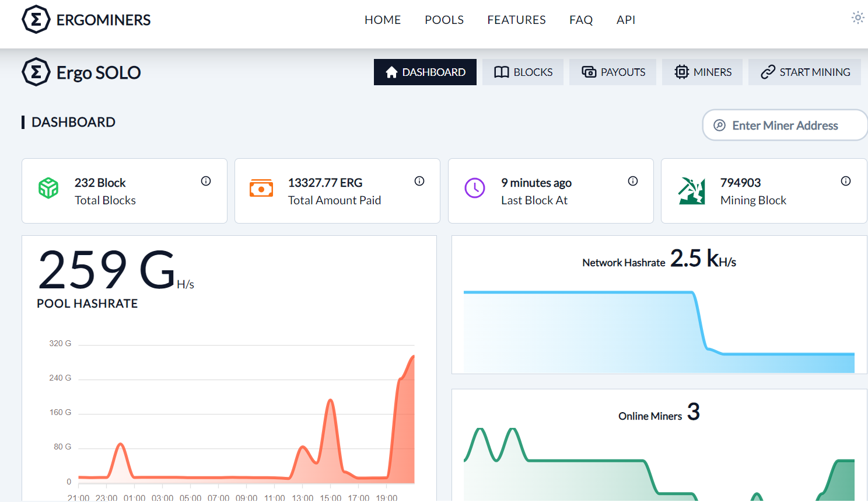This screenshot has height=502, width=868.
Task: Click the orange money Total Amount Paid icon
Action: (261, 189)
